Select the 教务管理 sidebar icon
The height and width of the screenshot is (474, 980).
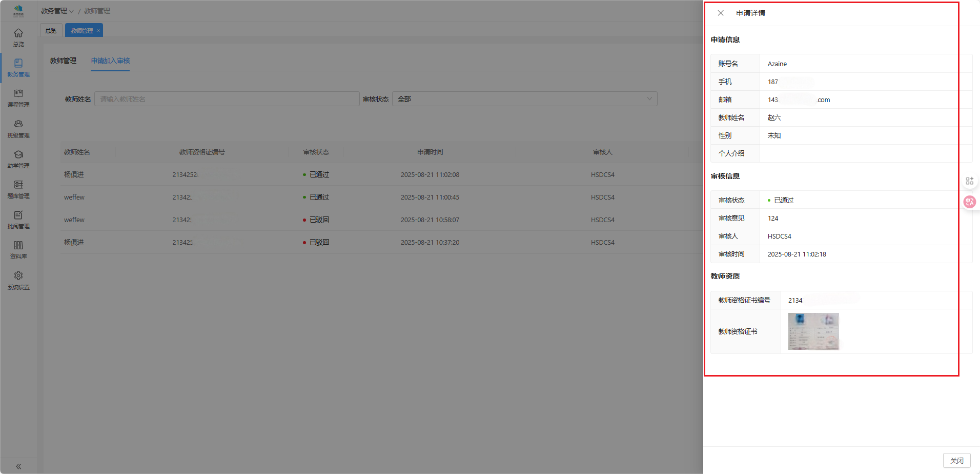tap(18, 67)
